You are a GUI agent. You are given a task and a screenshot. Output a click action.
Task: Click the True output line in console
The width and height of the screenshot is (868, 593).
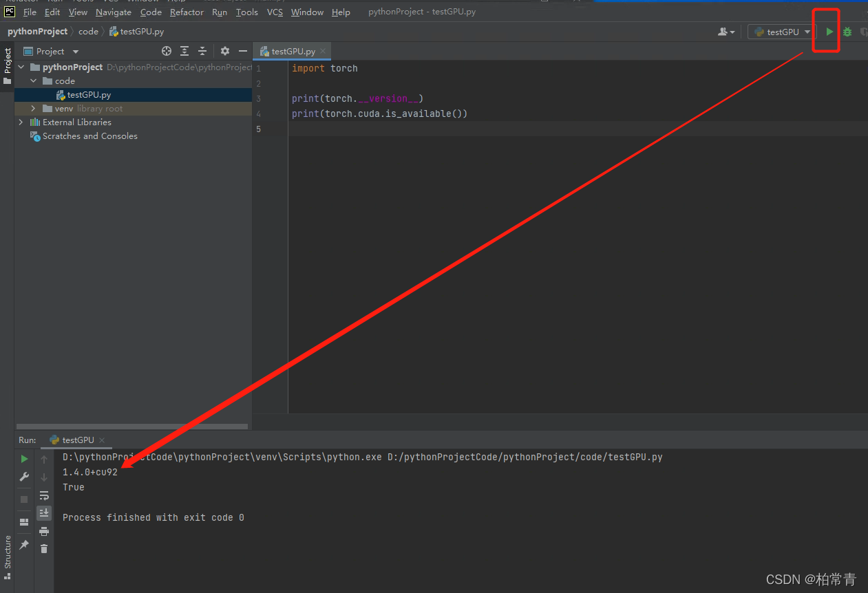(74, 487)
